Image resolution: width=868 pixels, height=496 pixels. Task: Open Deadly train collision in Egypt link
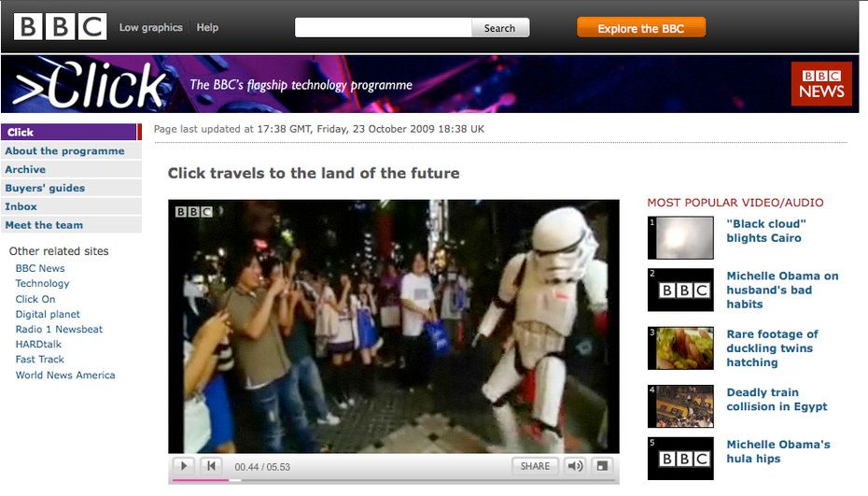click(777, 400)
